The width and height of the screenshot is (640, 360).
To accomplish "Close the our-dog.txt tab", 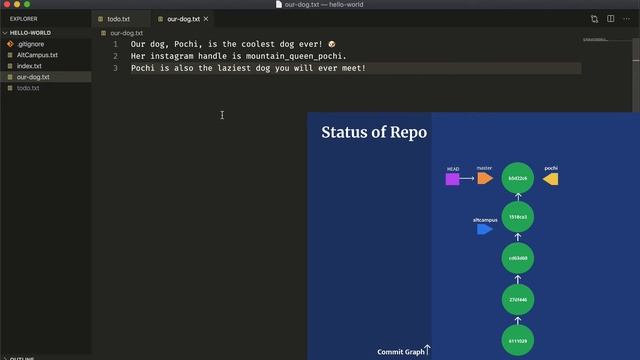I will (206, 19).
